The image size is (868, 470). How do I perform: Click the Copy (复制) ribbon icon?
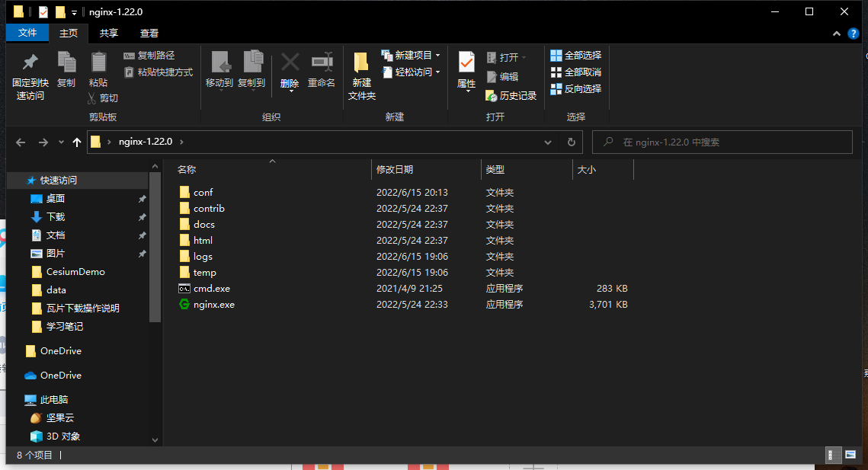coord(66,62)
